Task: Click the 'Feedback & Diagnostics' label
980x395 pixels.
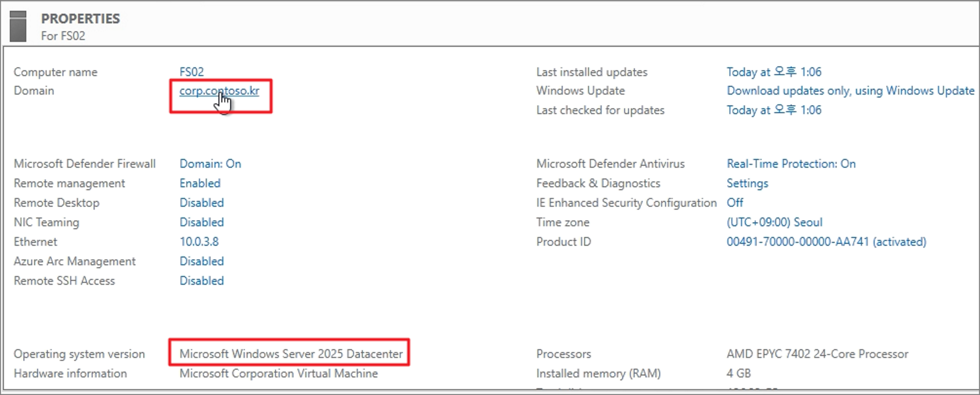Action: click(x=598, y=183)
